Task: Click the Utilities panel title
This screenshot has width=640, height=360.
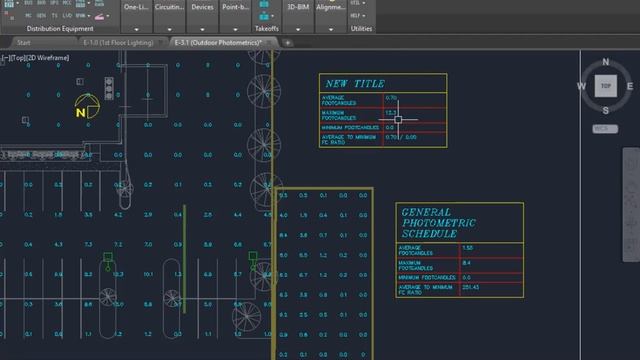Action: click(361, 29)
